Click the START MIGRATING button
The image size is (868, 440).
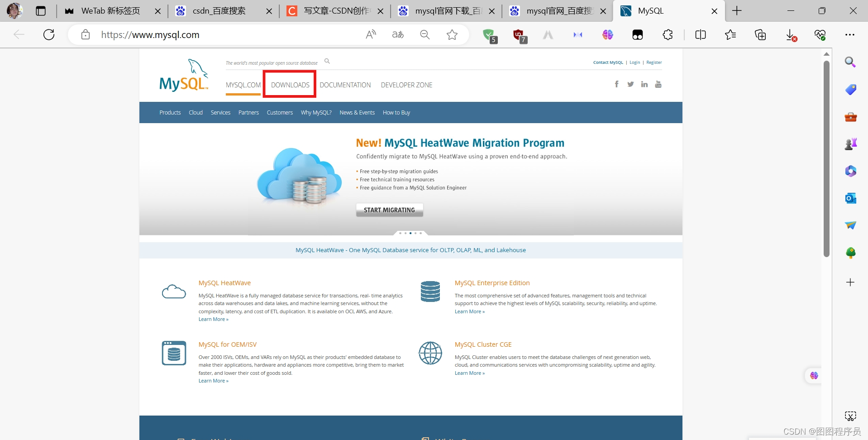pos(389,210)
